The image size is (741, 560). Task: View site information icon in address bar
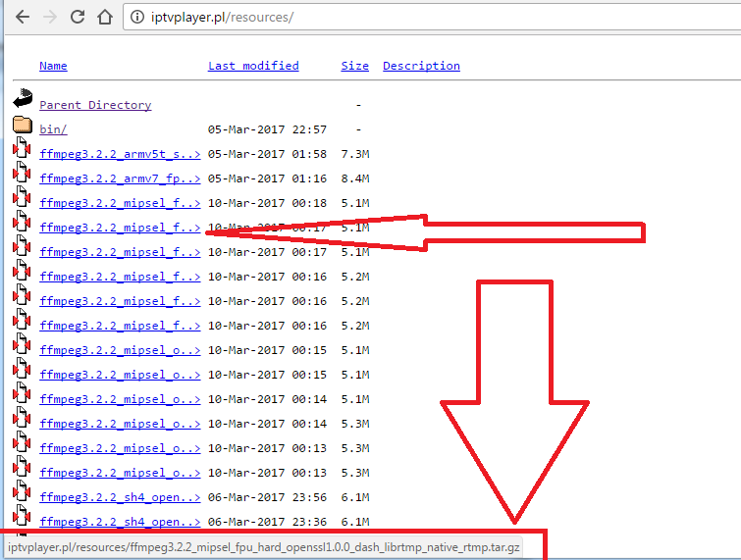(x=139, y=18)
